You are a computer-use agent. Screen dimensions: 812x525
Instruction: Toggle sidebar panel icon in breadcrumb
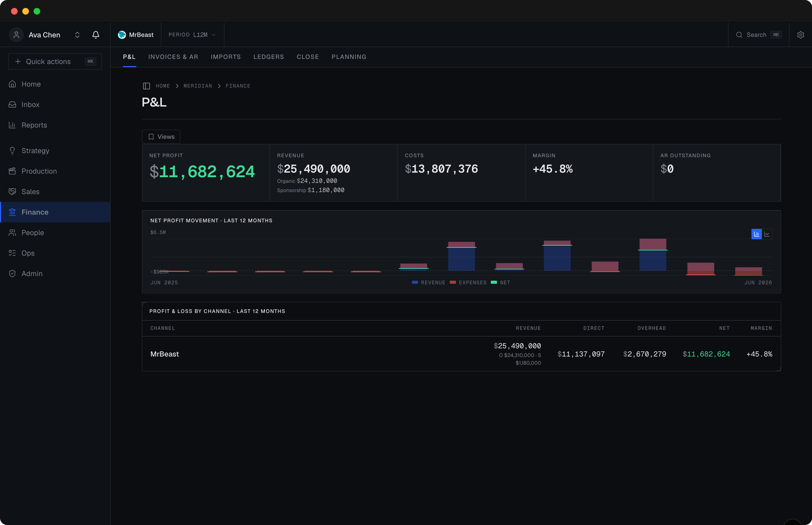click(x=146, y=86)
